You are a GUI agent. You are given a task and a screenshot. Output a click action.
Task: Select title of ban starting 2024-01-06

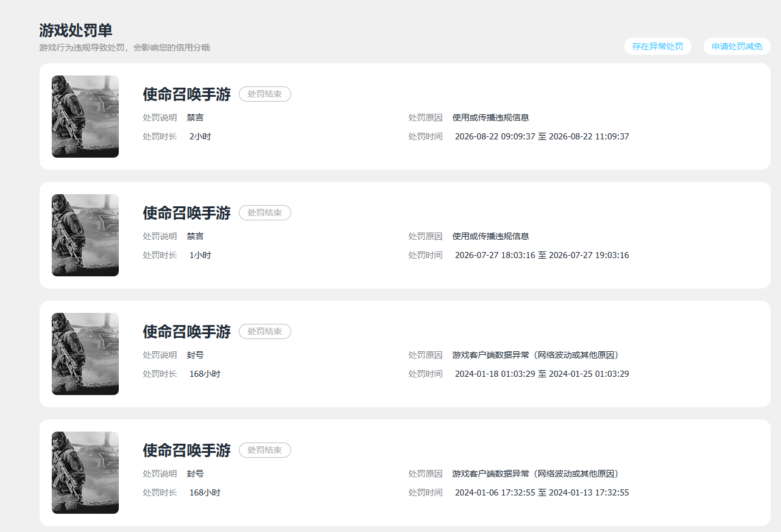[187, 450]
